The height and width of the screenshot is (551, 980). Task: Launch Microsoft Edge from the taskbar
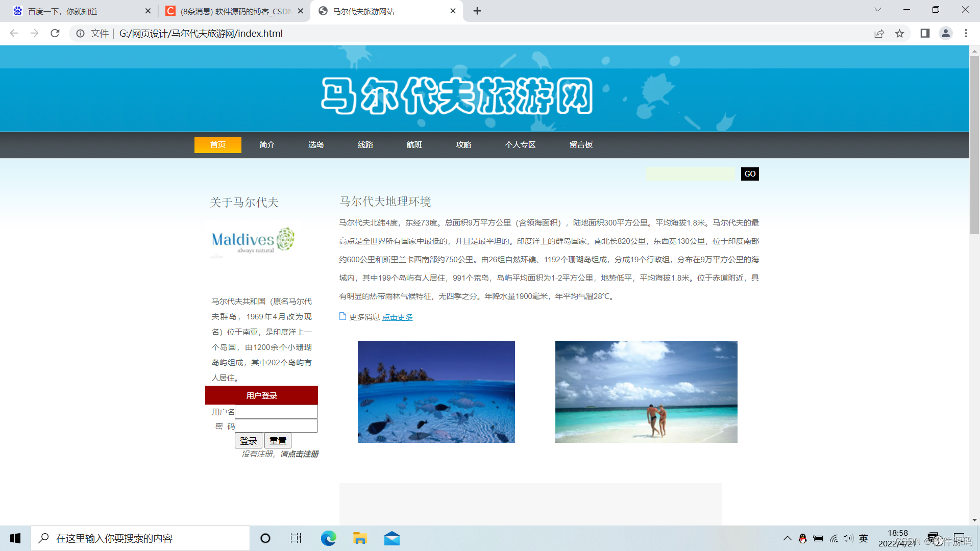[328, 538]
